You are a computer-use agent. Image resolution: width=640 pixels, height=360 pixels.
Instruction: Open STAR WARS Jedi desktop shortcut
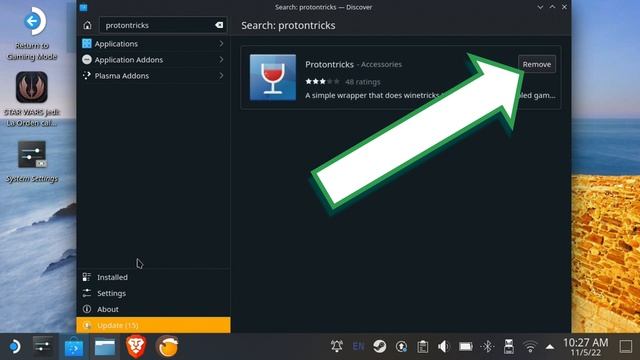click(32, 99)
